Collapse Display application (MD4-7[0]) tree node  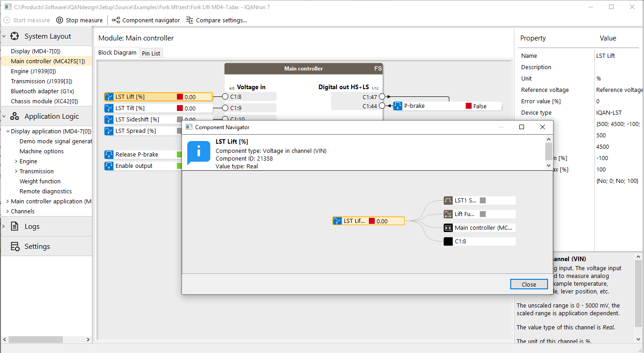(x=8, y=131)
